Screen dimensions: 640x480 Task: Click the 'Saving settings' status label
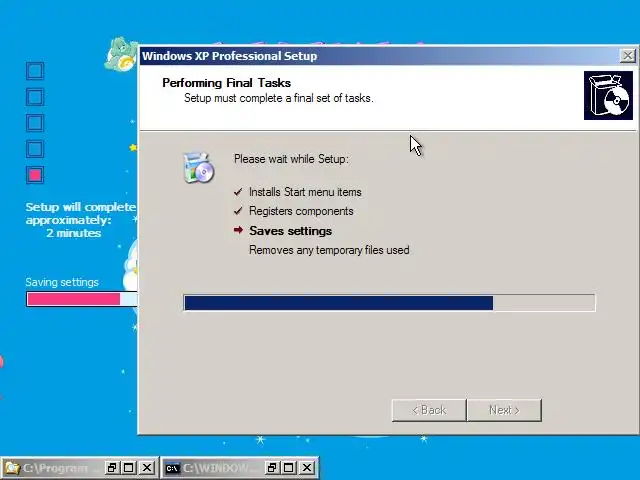(x=62, y=282)
